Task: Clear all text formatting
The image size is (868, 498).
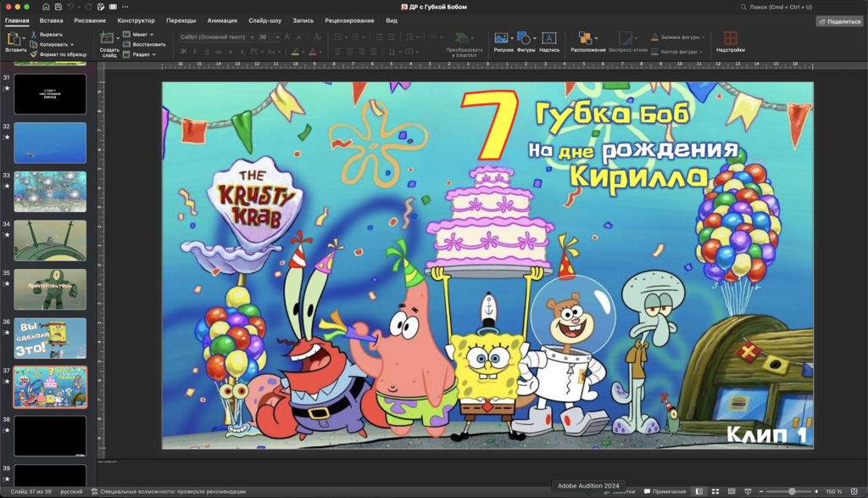Action: [x=317, y=37]
